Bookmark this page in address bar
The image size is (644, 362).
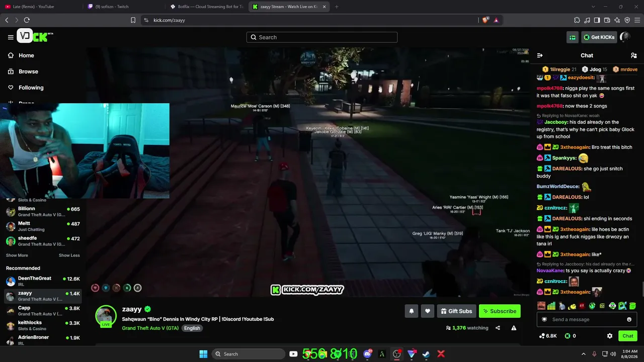click(133, 20)
